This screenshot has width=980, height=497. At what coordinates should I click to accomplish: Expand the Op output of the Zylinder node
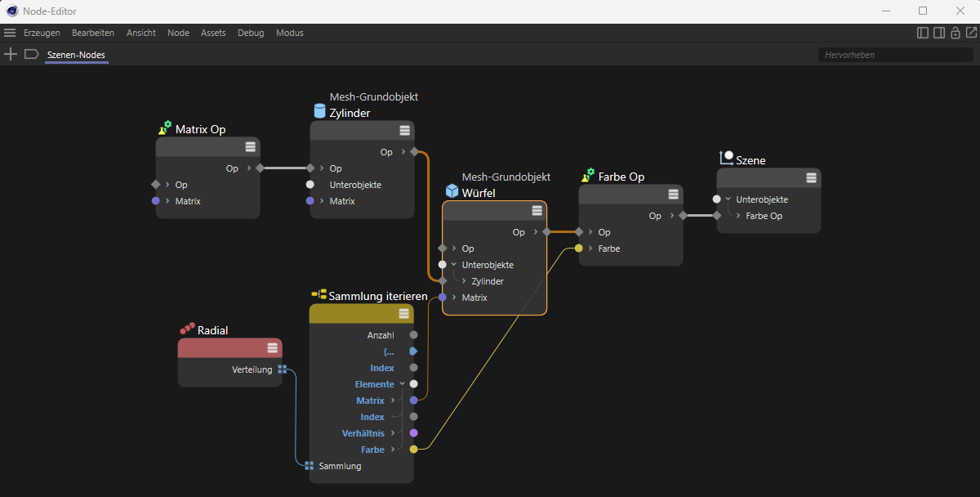(x=402, y=152)
